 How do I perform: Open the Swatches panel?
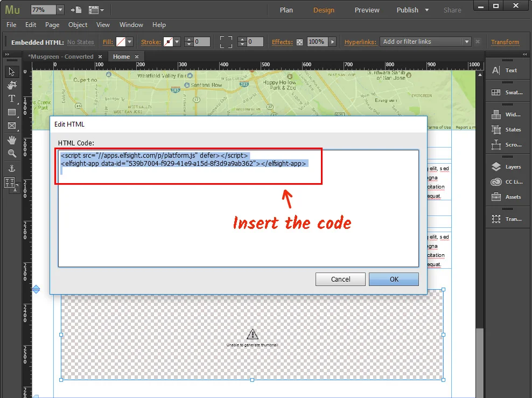point(507,92)
